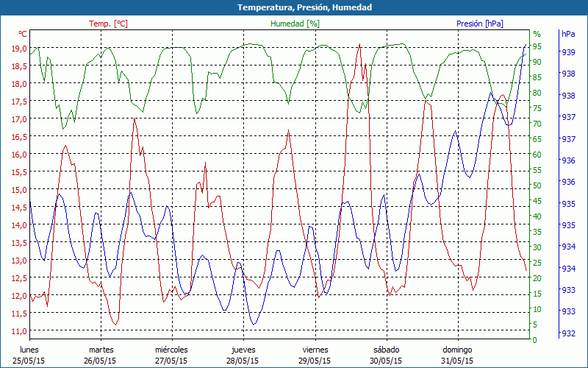The width and height of the screenshot is (588, 368).
Task: Click the blue hPa unit label
Action: [x=568, y=34]
